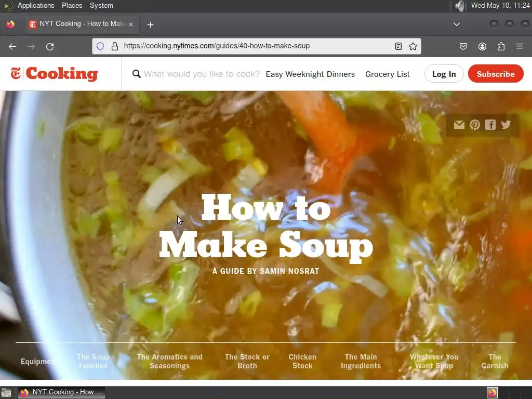Open the System menu
This screenshot has width=532, height=399.
(101, 5)
